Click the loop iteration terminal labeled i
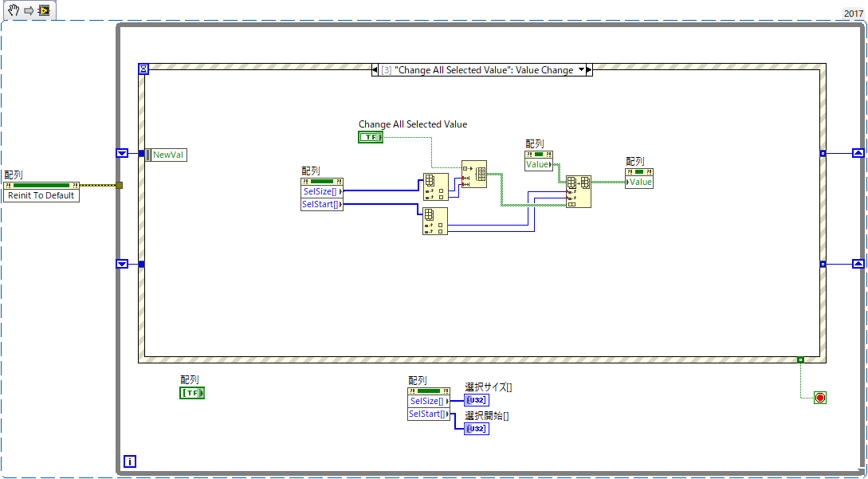 [x=130, y=461]
